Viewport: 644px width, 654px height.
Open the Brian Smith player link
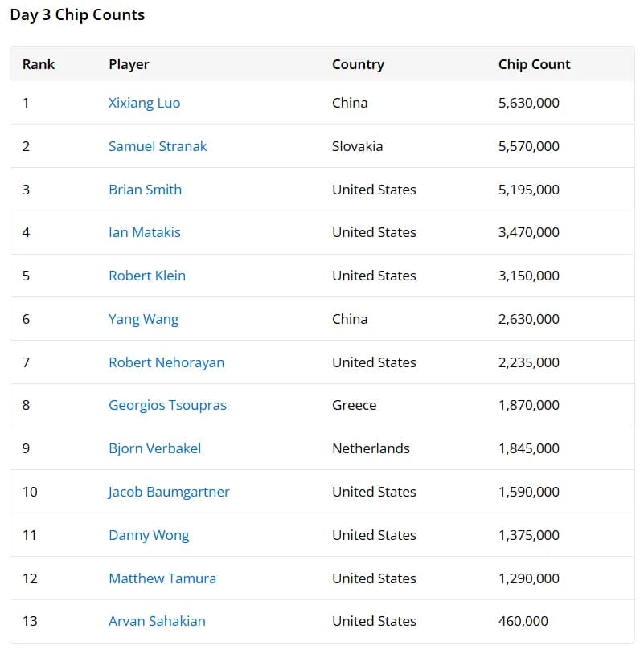tap(145, 190)
